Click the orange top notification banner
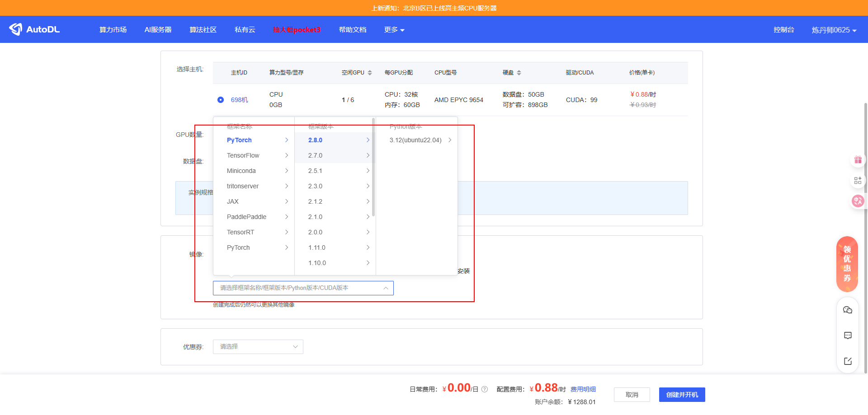 pos(434,8)
